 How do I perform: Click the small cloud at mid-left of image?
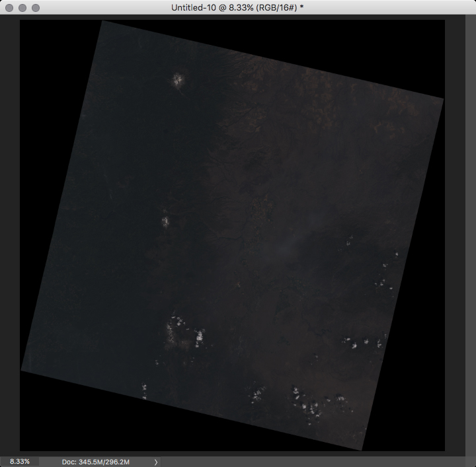(x=165, y=221)
